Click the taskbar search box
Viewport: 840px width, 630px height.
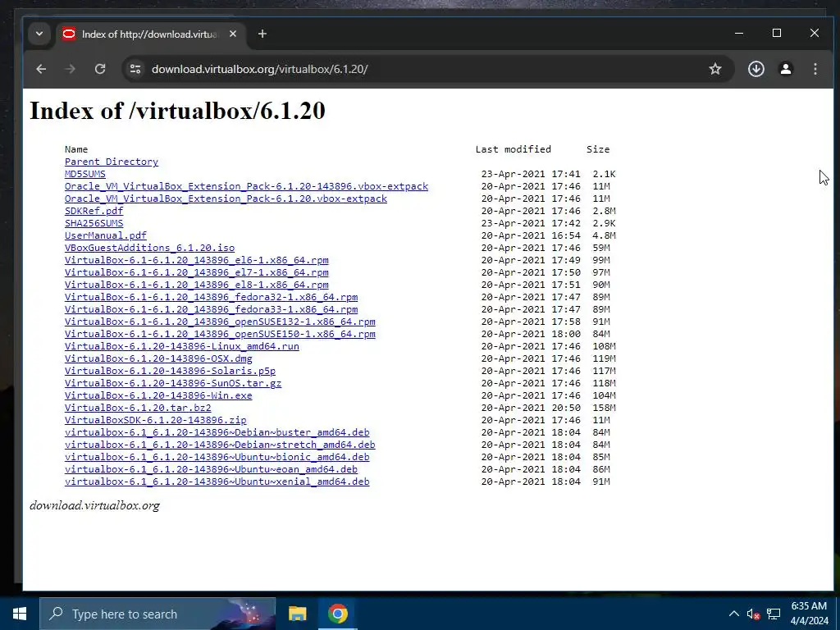point(157,614)
